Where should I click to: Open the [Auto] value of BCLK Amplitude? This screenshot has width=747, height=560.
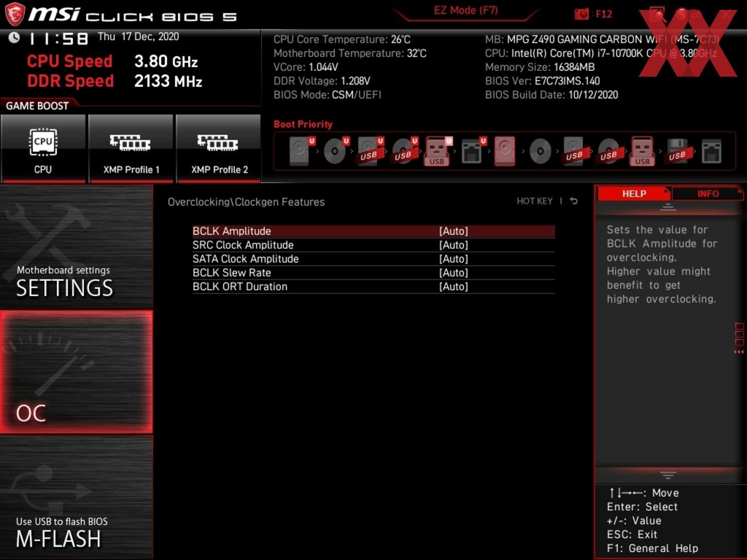(454, 231)
